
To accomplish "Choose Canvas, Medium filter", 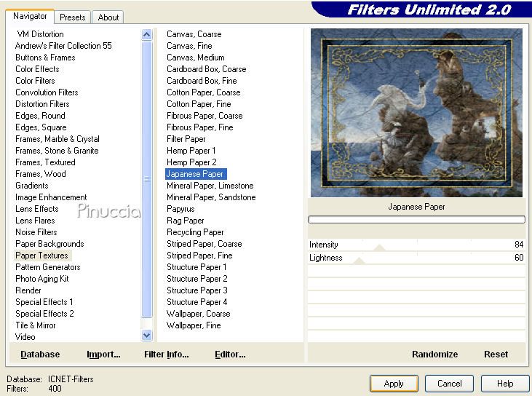I will 196,58.
